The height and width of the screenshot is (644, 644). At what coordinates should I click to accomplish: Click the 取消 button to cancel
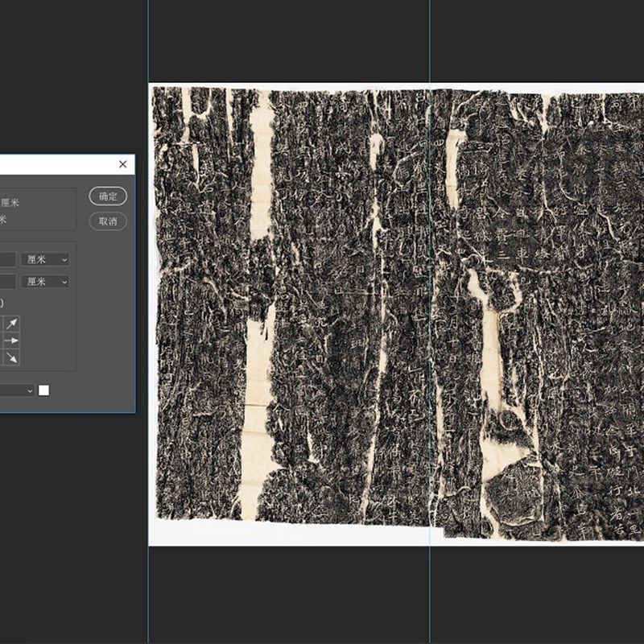tap(108, 221)
